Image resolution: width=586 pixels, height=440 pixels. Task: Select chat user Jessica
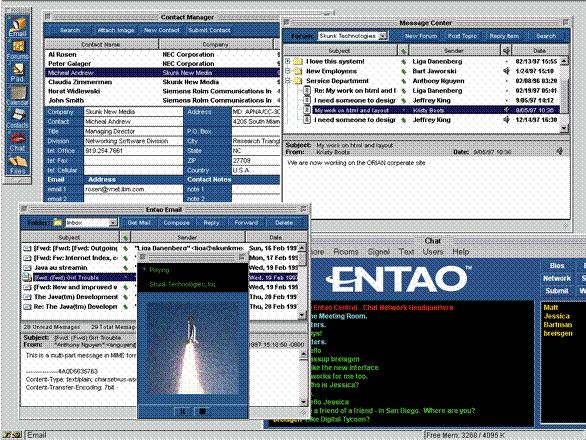point(556,316)
